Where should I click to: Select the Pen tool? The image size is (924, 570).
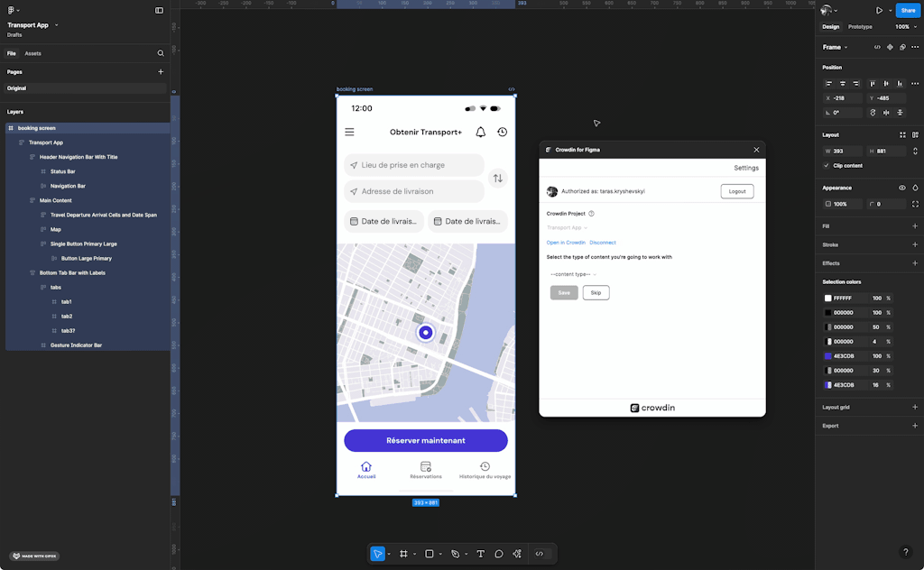(454, 553)
